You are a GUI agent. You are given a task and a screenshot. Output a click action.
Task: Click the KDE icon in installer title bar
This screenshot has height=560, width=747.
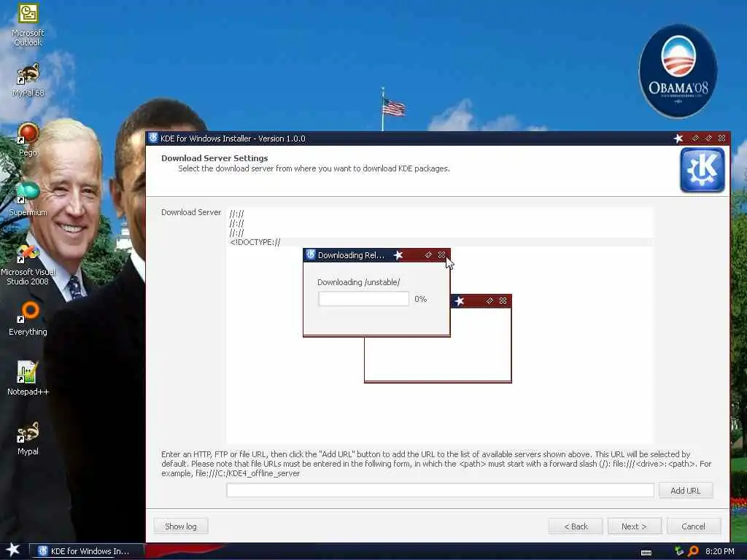click(x=153, y=138)
